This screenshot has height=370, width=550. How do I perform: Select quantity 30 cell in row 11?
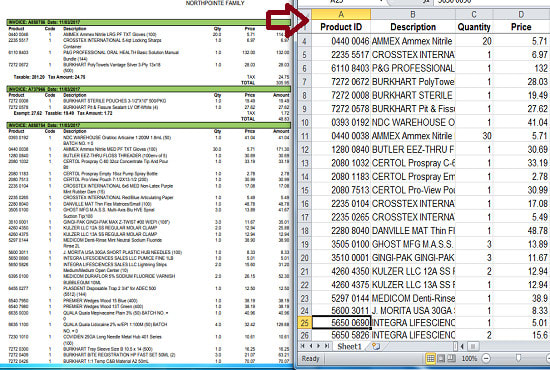point(474,136)
